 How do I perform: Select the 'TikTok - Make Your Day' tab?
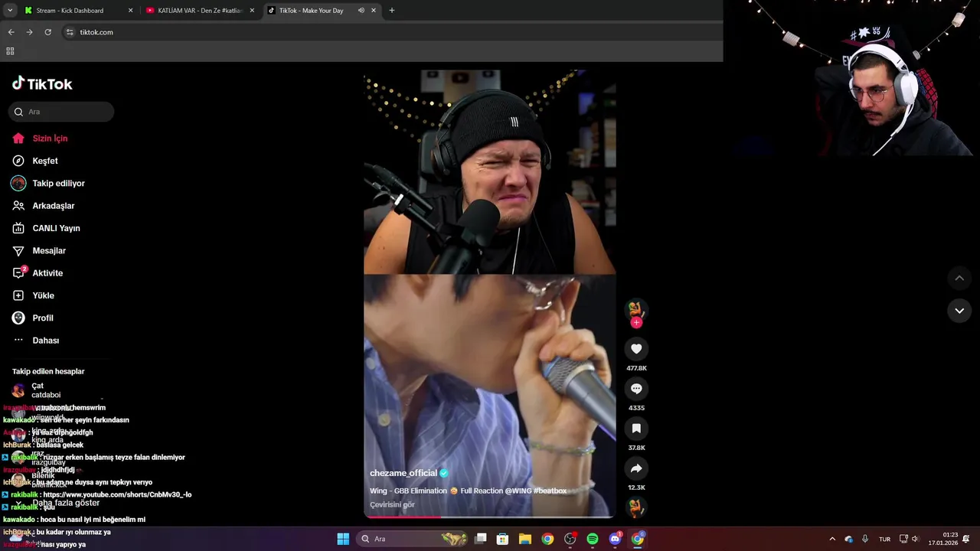click(311, 11)
